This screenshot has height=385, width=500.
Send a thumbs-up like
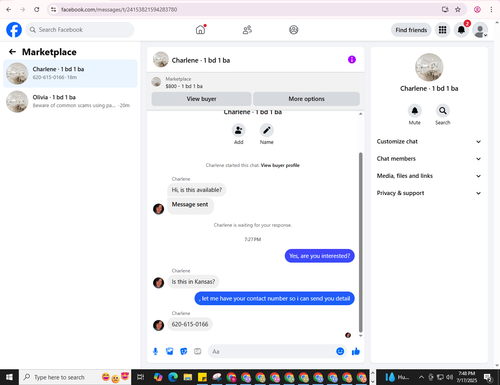pyautogui.click(x=356, y=351)
